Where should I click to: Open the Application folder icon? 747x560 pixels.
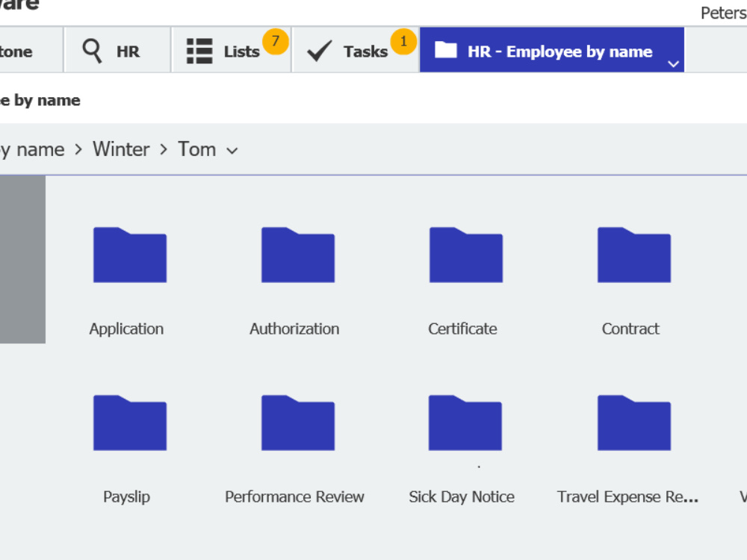(129, 255)
